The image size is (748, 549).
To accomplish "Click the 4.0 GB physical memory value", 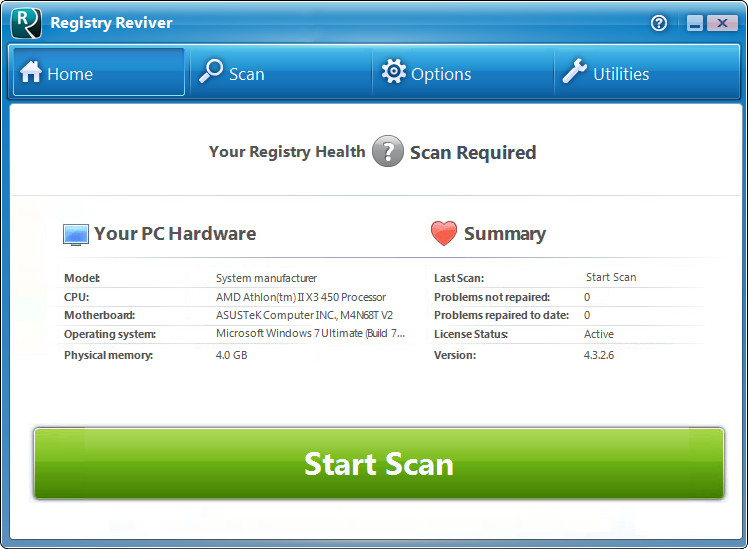I will coord(231,355).
